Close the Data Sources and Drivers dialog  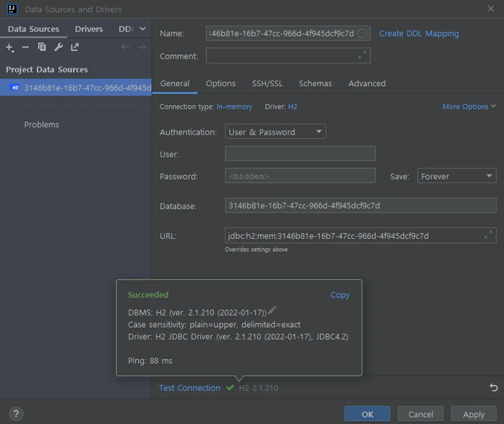click(x=491, y=8)
